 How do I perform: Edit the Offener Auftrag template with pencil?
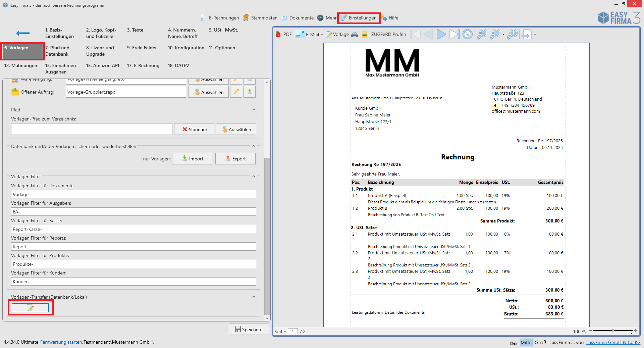[x=236, y=92]
